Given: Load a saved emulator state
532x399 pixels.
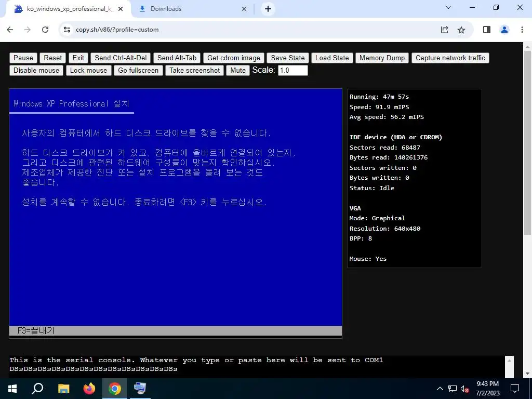Looking at the screenshot, I should point(332,58).
